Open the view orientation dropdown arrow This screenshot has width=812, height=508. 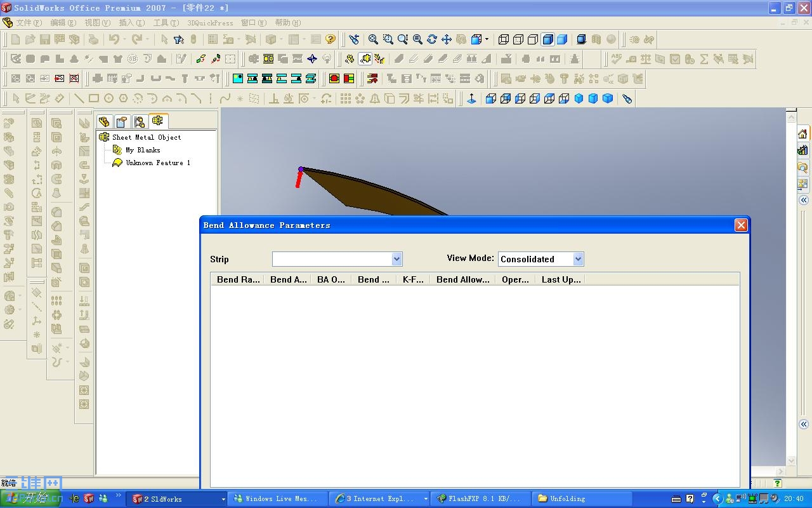click(487, 39)
